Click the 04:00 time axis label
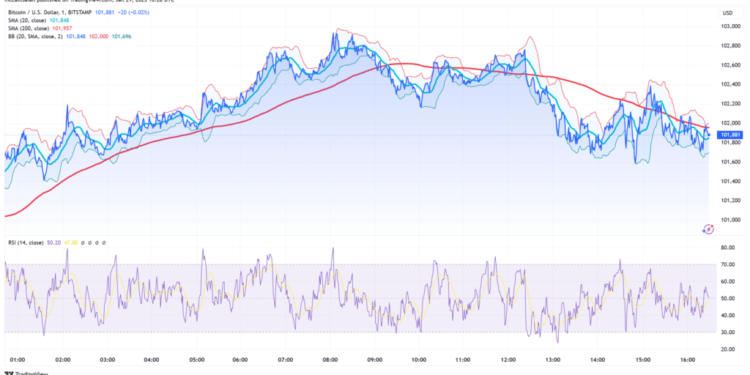This screenshot has height=375, width=750. (152, 359)
